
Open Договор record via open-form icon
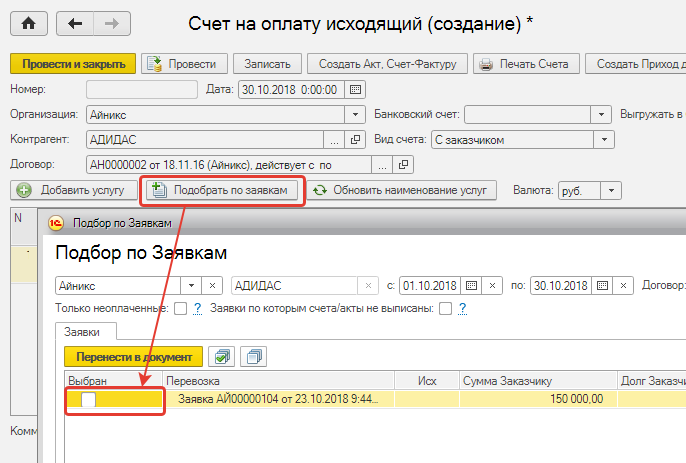click(403, 165)
